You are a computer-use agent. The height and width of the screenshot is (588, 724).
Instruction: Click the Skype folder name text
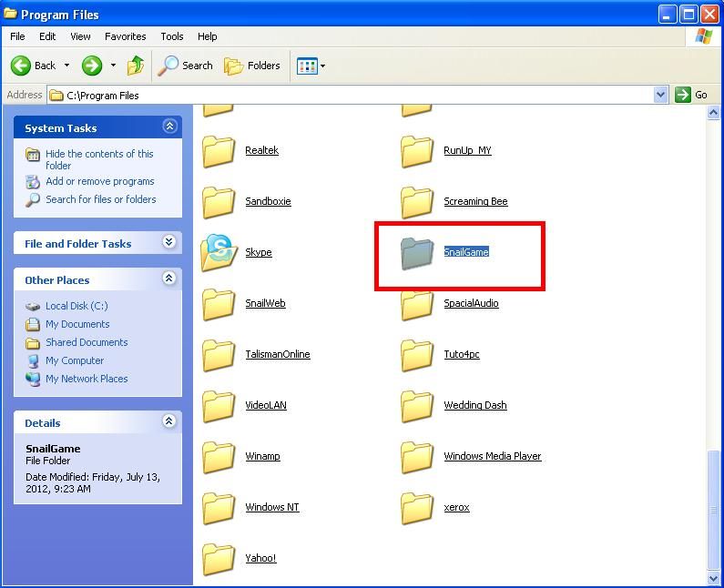pyautogui.click(x=259, y=252)
